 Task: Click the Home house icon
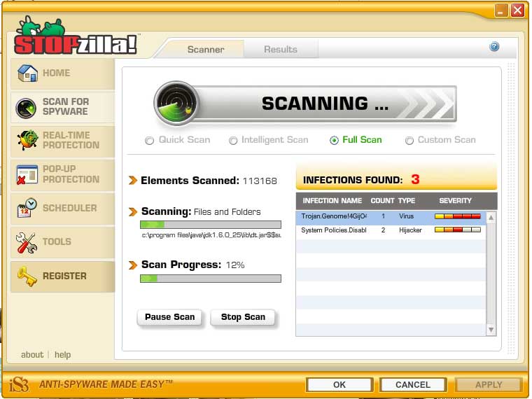click(27, 73)
